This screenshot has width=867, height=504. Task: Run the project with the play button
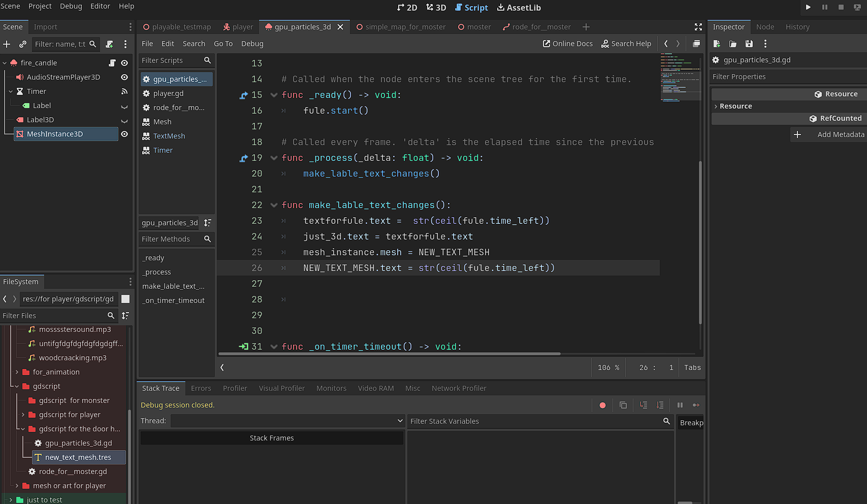coord(808,7)
